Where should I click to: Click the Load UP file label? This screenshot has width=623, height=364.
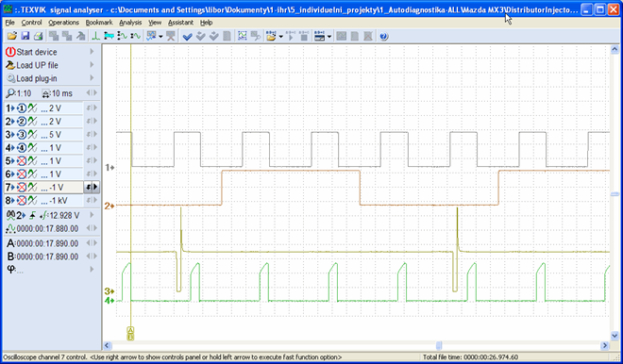pos(37,65)
